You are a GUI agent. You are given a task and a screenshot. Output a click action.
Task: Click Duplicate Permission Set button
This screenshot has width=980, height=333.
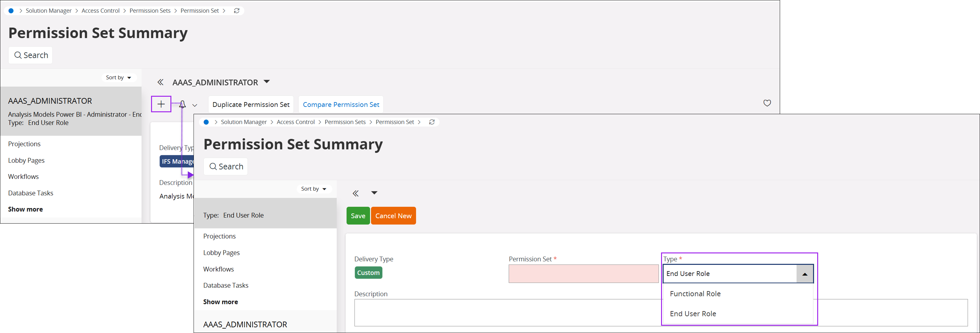251,105
